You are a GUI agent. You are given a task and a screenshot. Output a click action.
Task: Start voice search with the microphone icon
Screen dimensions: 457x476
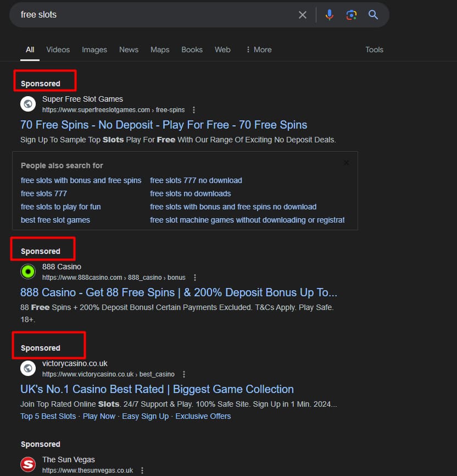(329, 15)
